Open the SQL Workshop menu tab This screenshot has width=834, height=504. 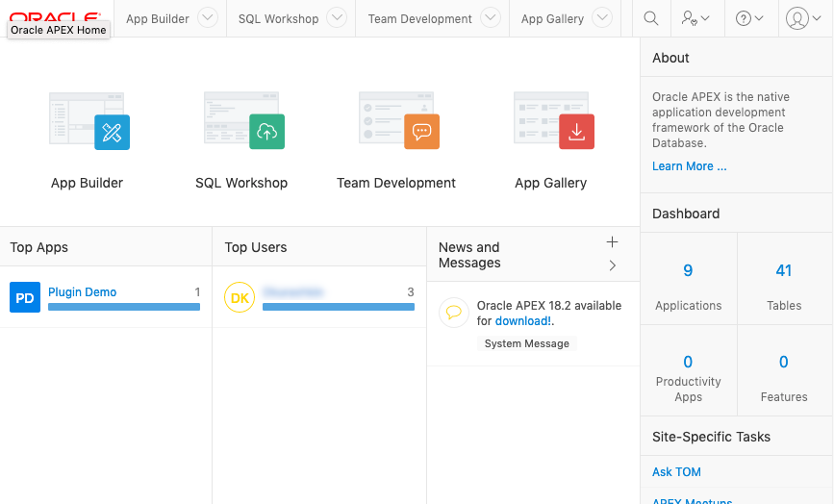pyautogui.click(x=278, y=18)
